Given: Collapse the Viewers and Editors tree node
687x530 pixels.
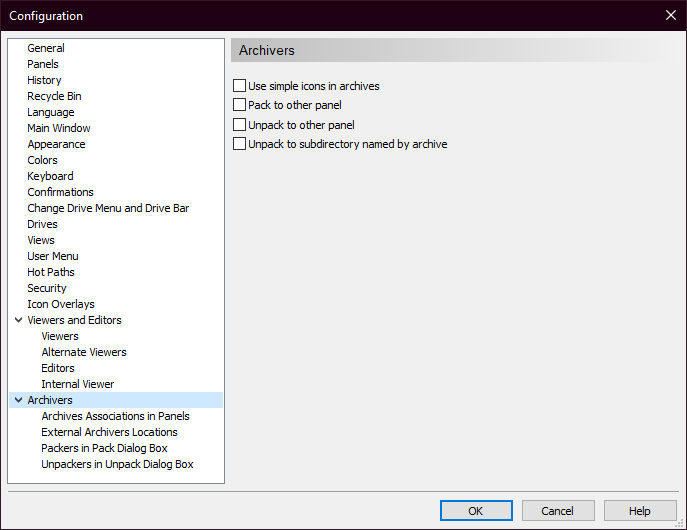Looking at the screenshot, I should (x=18, y=320).
